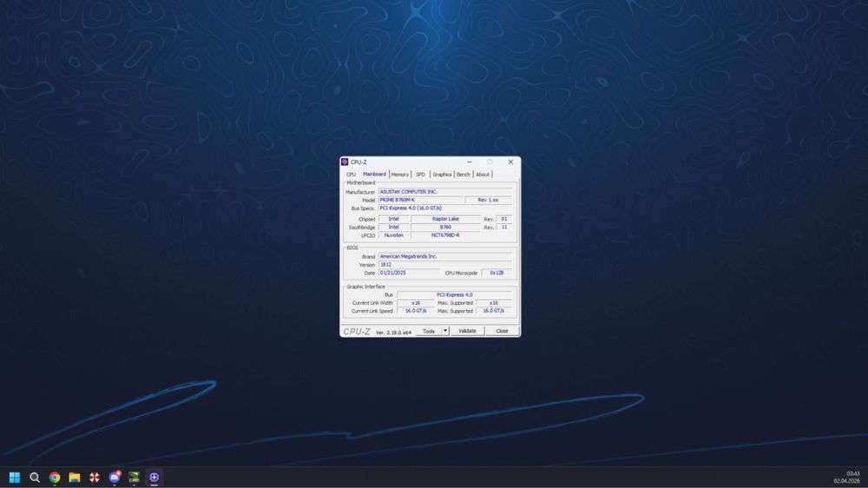Open the taskbar clock and date

click(x=847, y=478)
